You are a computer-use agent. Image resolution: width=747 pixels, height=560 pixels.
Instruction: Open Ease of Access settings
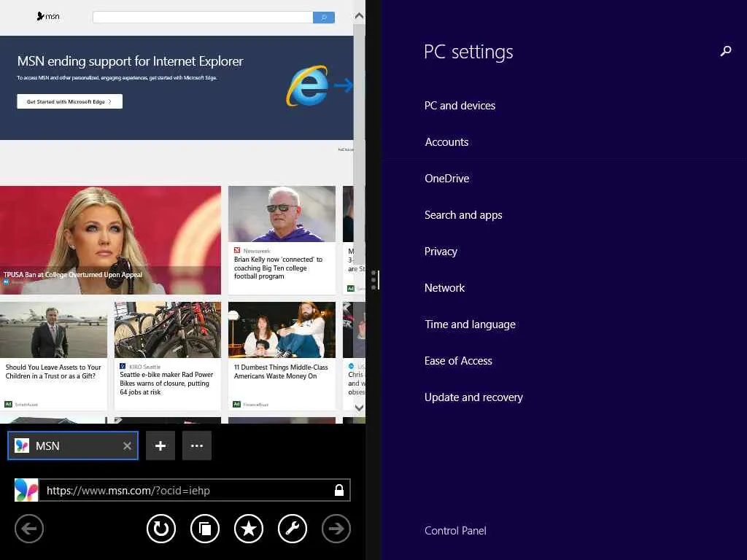click(458, 361)
